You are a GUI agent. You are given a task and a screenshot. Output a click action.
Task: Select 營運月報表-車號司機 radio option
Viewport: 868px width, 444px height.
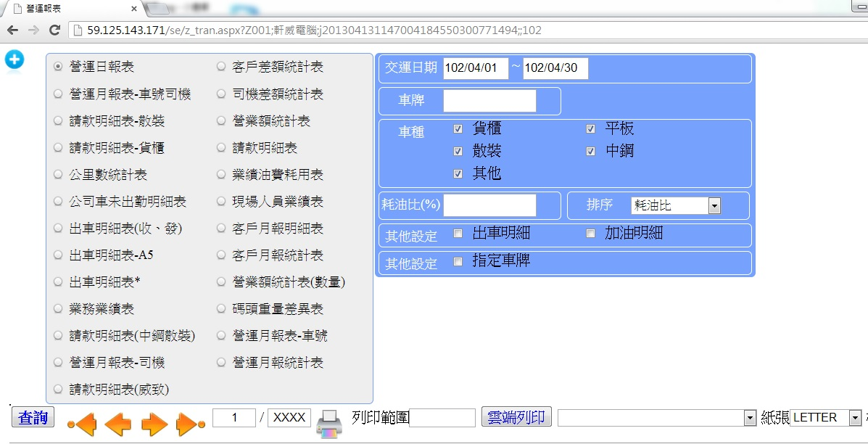(57, 94)
